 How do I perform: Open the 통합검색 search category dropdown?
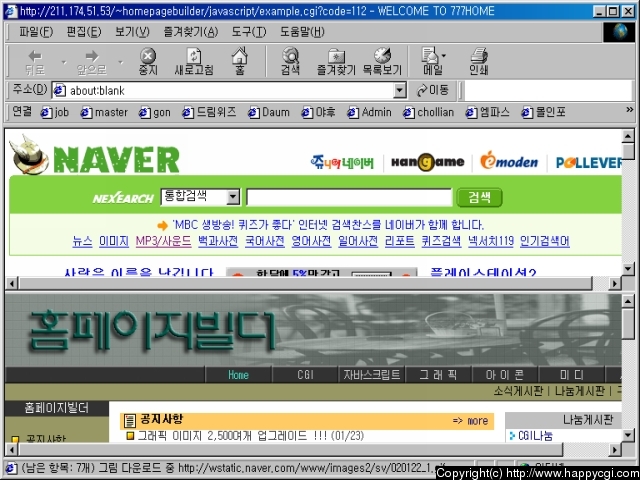(233, 197)
